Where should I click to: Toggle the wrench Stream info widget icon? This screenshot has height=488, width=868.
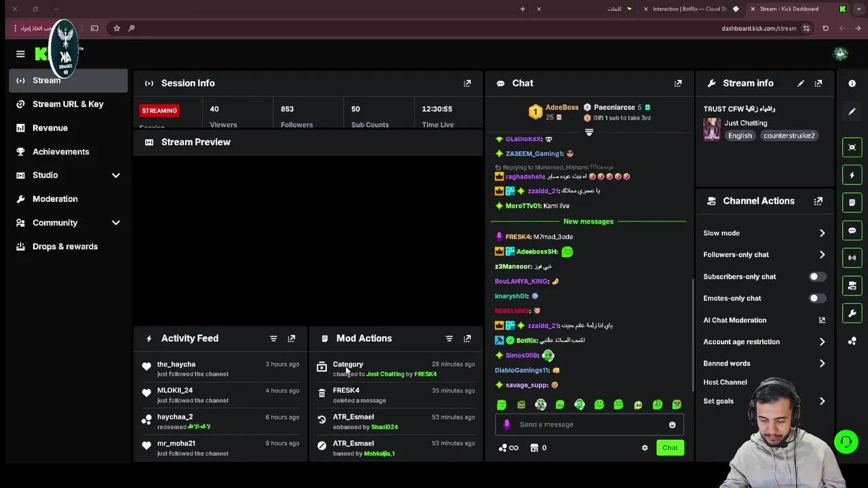tap(852, 313)
